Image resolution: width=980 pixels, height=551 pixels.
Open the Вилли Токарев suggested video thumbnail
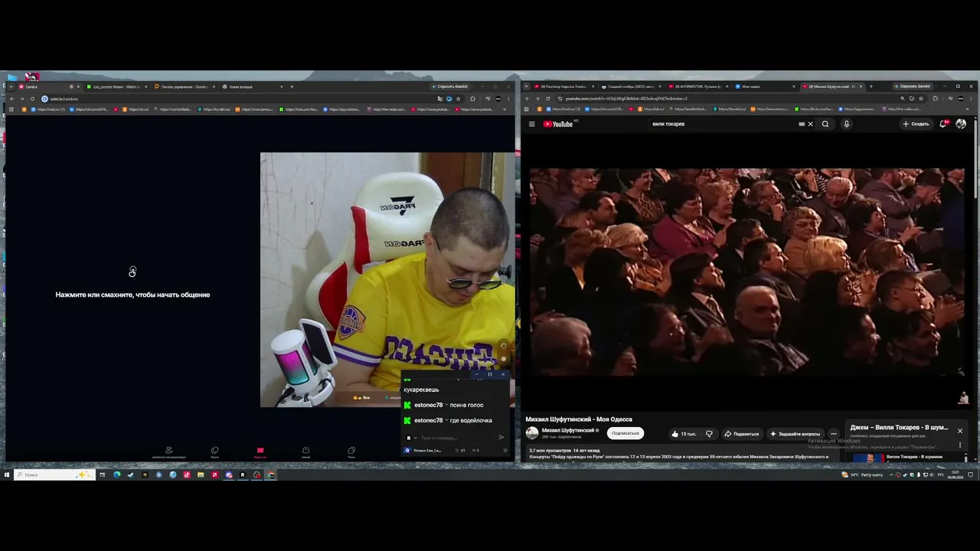[867, 458]
